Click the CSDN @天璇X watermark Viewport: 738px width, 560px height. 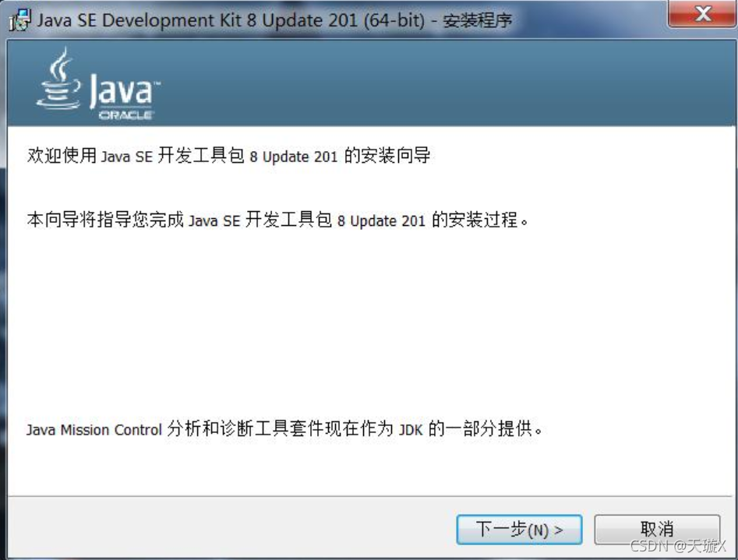tap(678, 546)
